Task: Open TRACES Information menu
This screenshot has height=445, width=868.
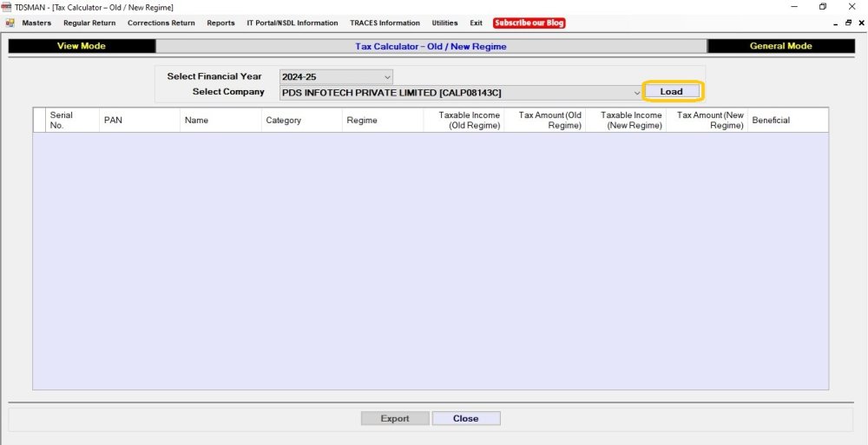Action: coord(385,23)
